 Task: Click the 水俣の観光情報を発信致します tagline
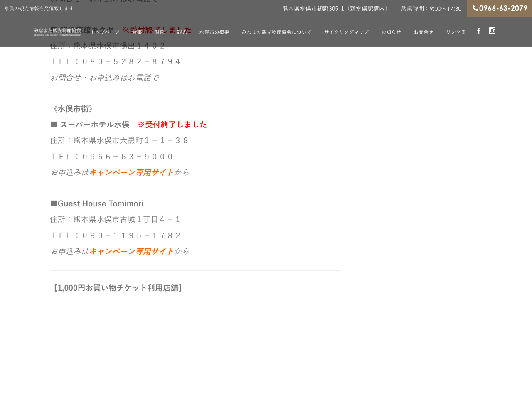[39, 8]
